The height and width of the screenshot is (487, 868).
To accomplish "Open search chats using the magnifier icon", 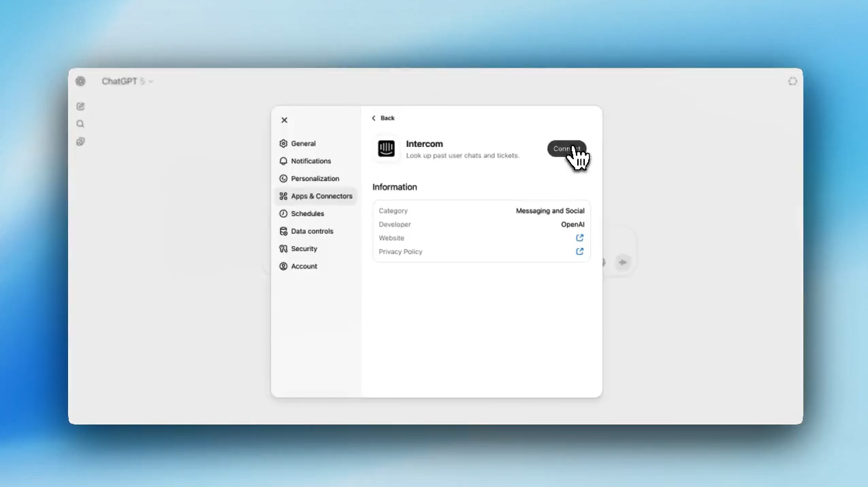I will (x=80, y=124).
